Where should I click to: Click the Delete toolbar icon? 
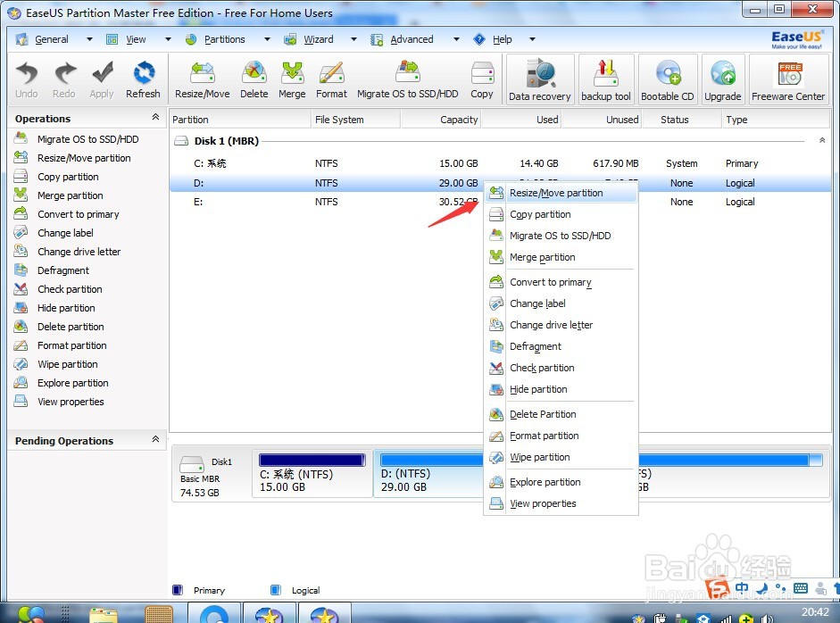pos(254,79)
